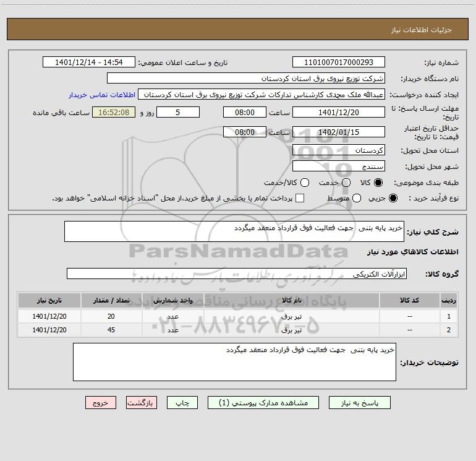Click the چاپ print button
This screenshot has width=476, height=461.
click(x=182, y=403)
